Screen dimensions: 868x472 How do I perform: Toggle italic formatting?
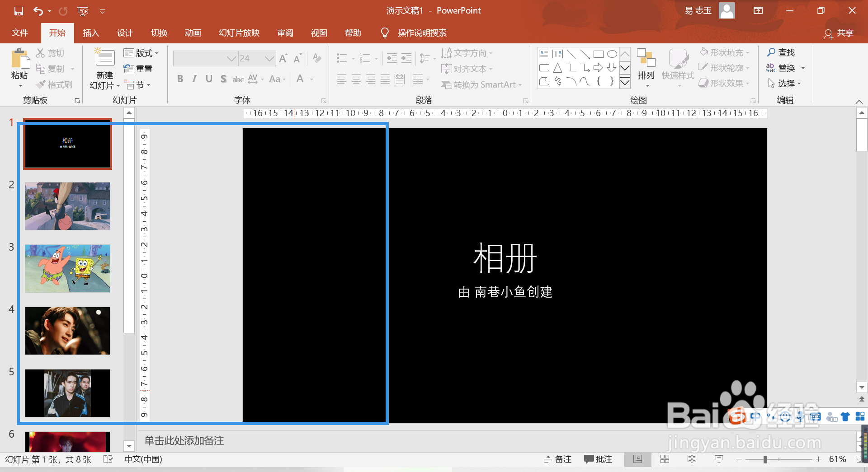click(x=194, y=79)
